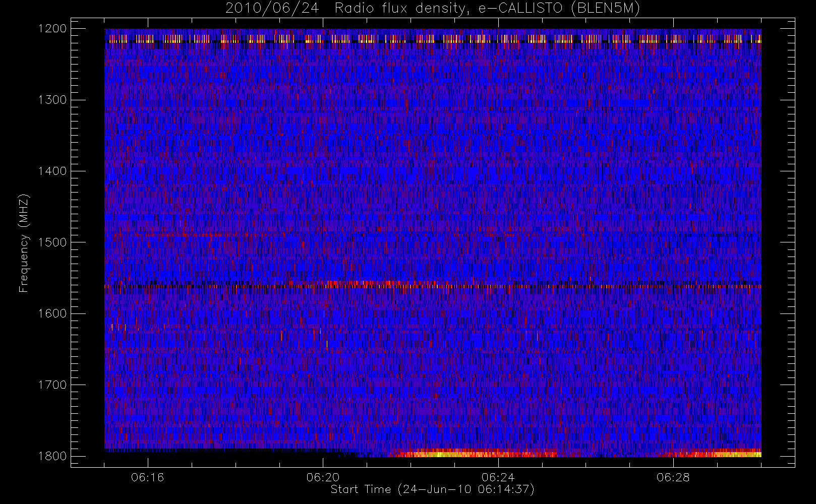Select the 1600 frequency tick label
This screenshot has height=504, width=816.
[x=52, y=313]
